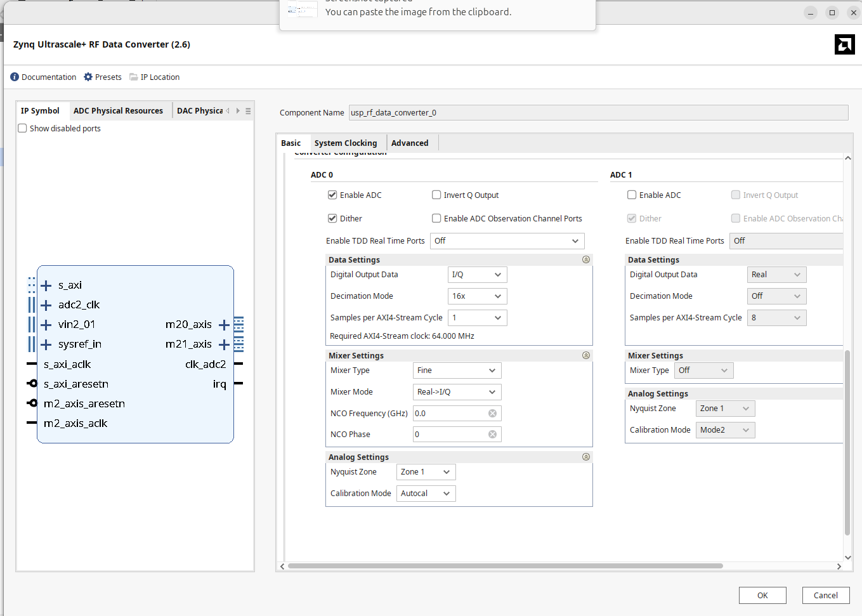The height and width of the screenshot is (616, 862).
Task: Open the IP Location folder icon
Action: coord(134,77)
